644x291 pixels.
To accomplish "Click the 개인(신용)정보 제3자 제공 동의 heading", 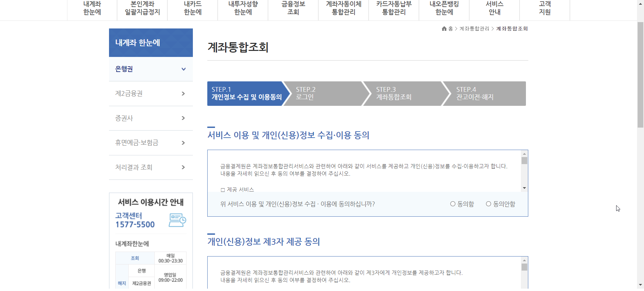I will pos(264,241).
